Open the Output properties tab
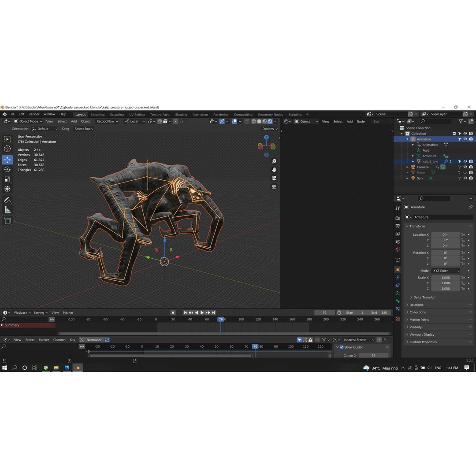The width and height of the screenshot is (476, 476). click(x=398, y=226)
